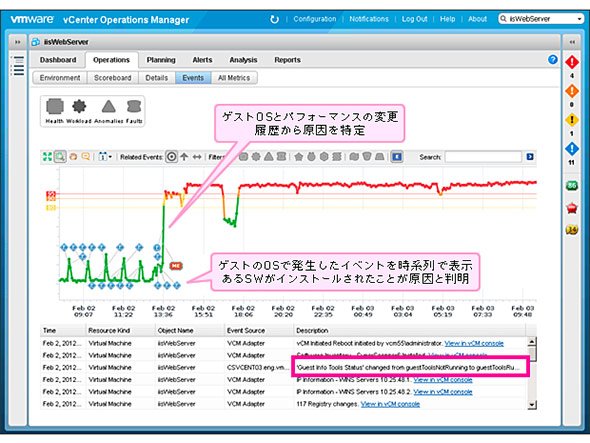Click the yellow efficiency badge in right sidebar

click(572, 229)
